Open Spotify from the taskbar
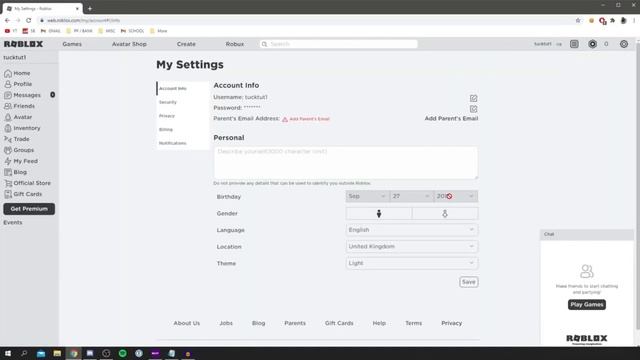Screen dimensions: 640x360 coord(122,353)
